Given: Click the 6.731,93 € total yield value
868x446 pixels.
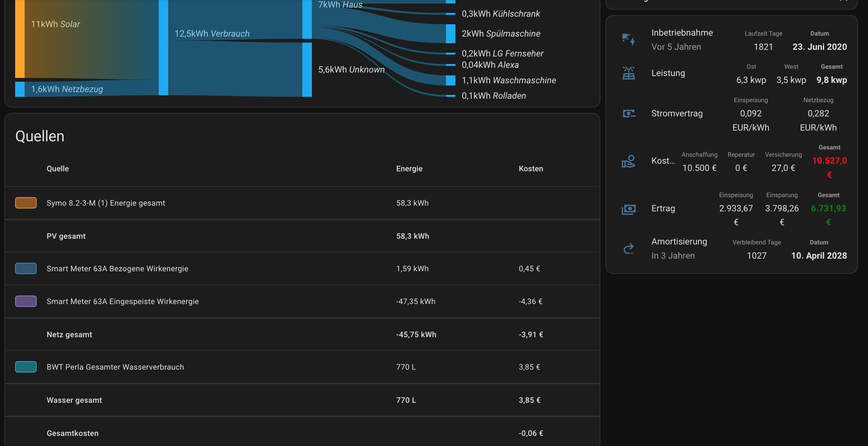Looking at the screenshot, I should 828,208.
